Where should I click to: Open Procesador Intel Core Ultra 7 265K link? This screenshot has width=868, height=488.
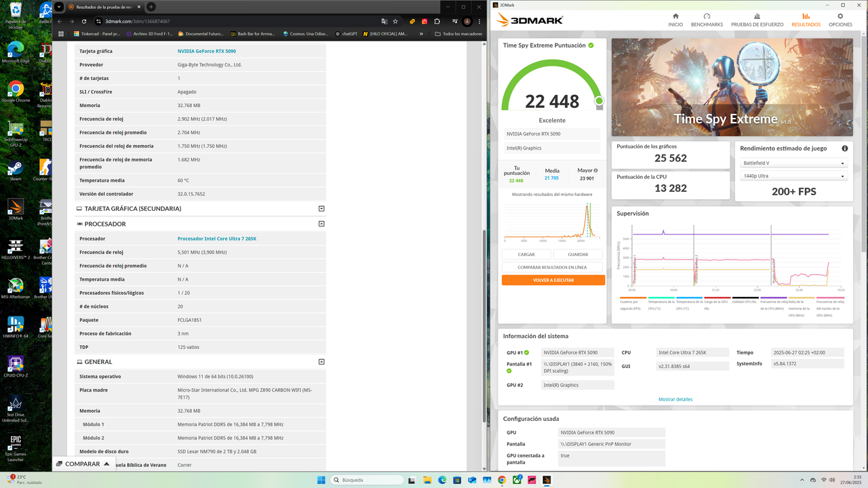coord(217,239)
